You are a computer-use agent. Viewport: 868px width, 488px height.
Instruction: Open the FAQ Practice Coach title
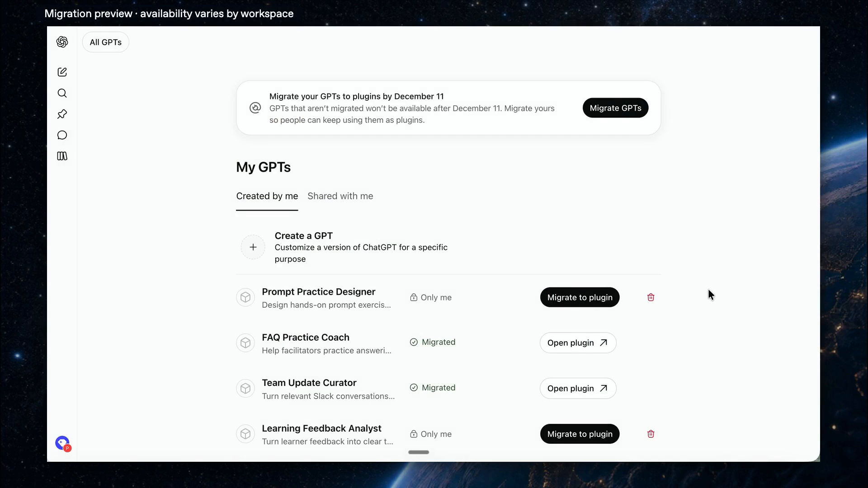(x=306, y=338)
